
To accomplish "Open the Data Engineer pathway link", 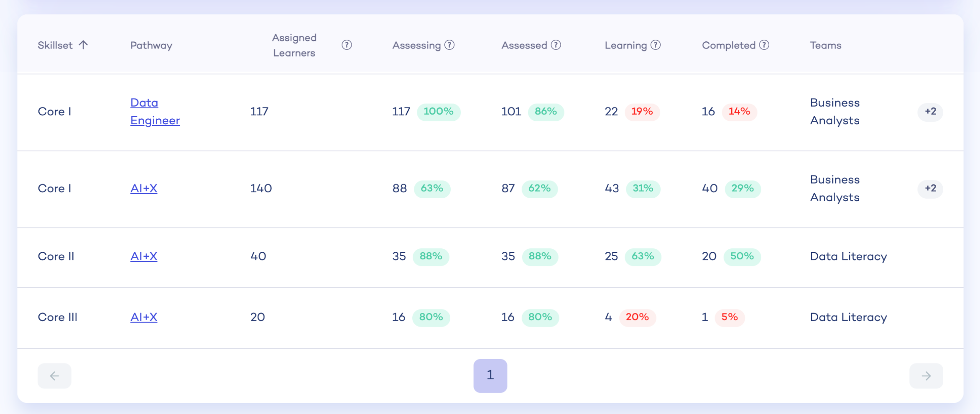I will [x=155, y=111].
